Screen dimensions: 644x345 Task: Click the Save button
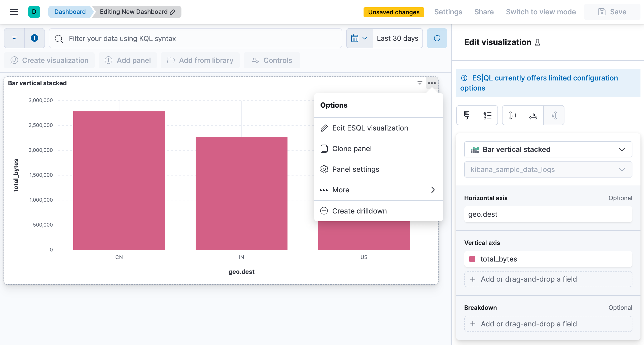(612, 12)
